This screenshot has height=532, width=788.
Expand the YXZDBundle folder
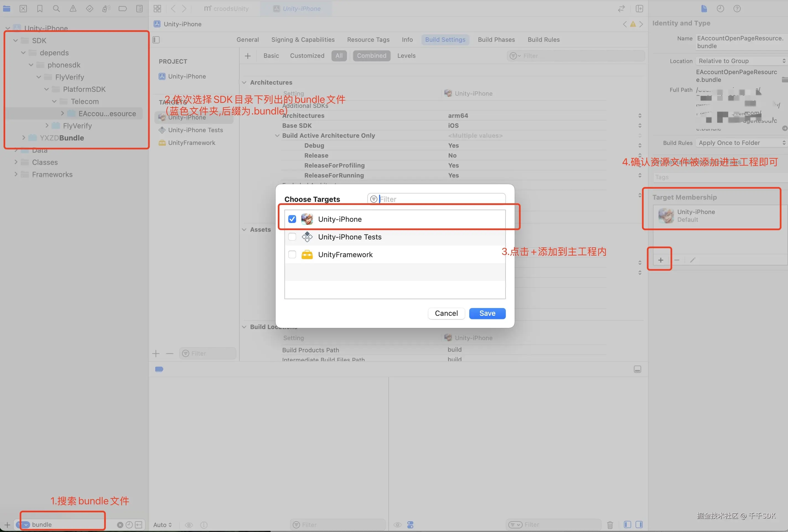tap(24, 138)
